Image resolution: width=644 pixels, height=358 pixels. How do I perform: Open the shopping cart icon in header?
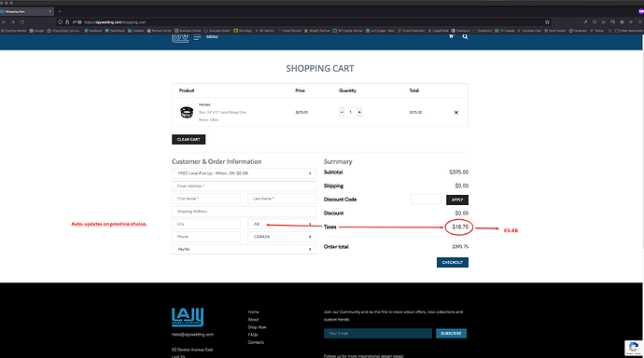pos(451,36)
